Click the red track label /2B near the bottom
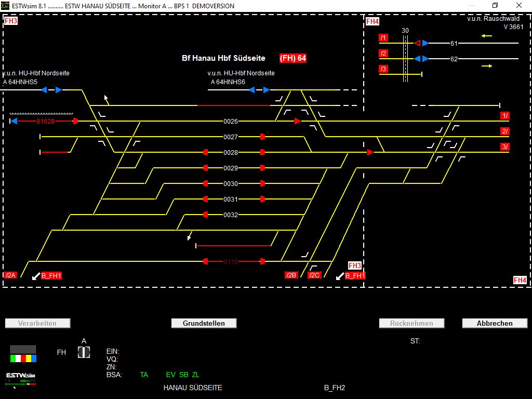 [x=290, y=275]
